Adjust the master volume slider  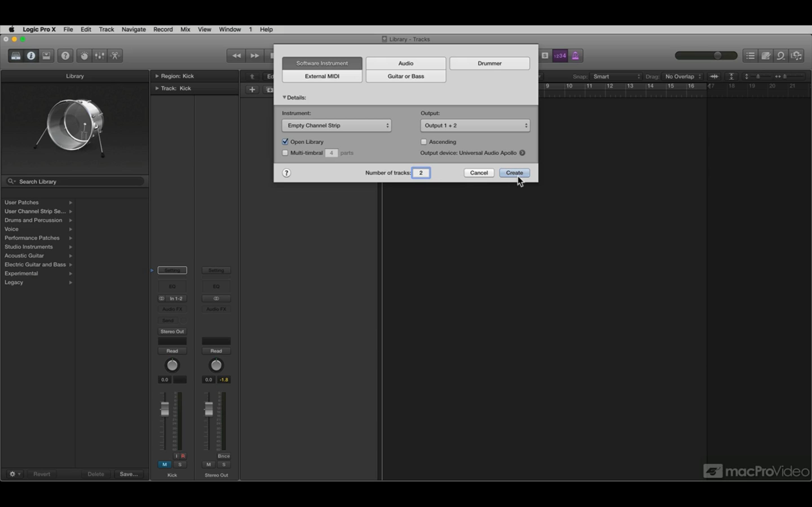click(706, 56)
